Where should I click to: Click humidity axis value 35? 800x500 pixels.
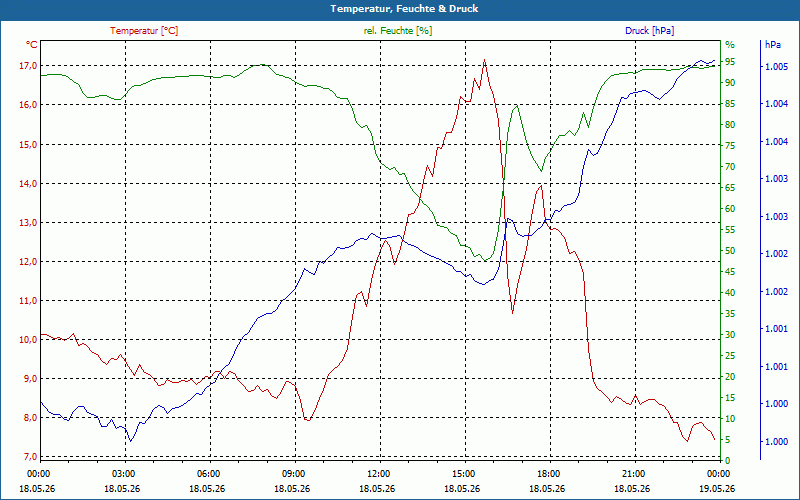(x=730, y=314)
